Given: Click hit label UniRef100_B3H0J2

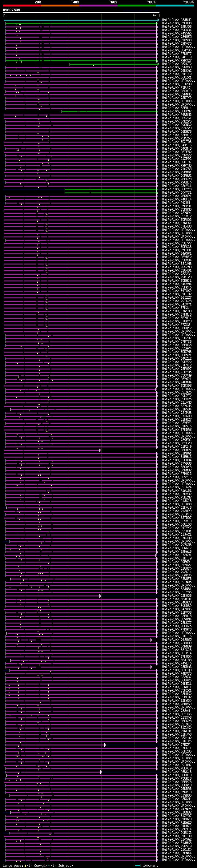Looking at the screenshot, I should point(176,135).
